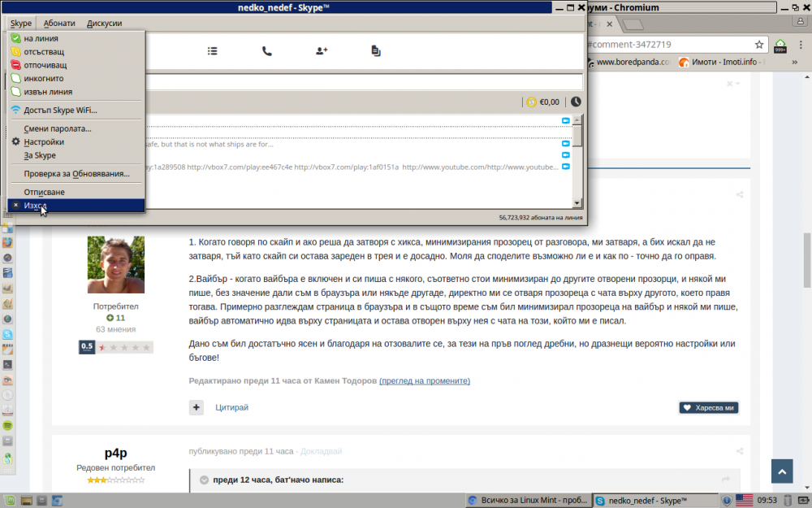This screenshot has height=508, width=812.
Task: Close the current Chromium tab
Action: pos(610,24)
